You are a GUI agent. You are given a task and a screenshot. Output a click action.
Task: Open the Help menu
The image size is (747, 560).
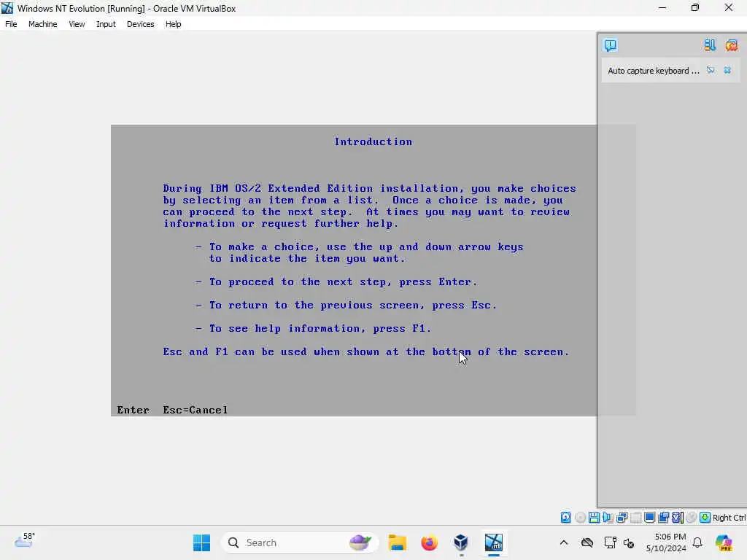173,24
